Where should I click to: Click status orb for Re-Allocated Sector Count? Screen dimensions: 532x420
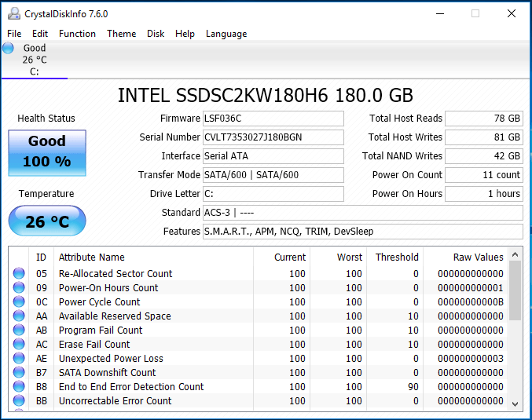pyautogui.click(x=19, y=274)
